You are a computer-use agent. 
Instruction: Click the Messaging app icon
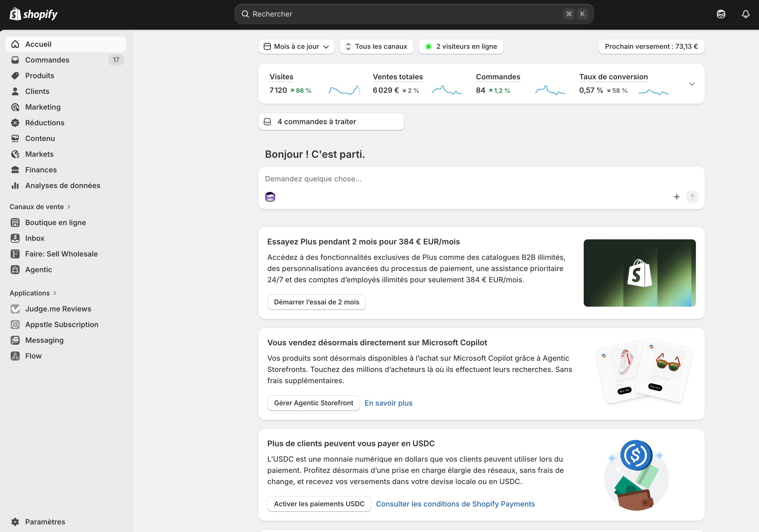[x=15, y=340]
